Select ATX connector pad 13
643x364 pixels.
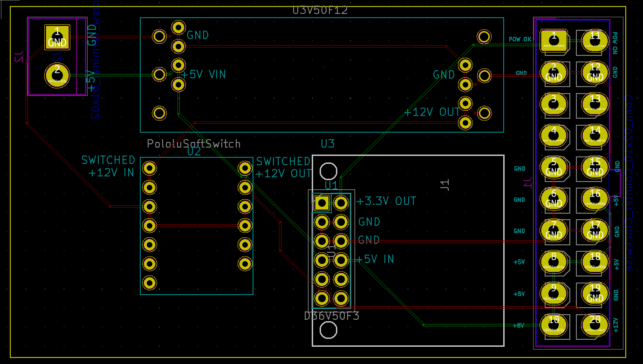pos(595,103)
